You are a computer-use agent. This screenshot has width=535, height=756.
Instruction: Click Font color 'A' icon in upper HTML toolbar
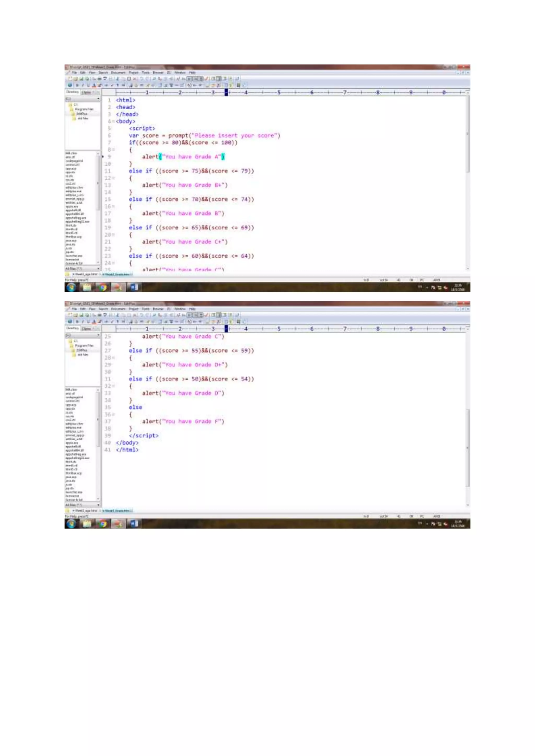(x=94, y=85)
